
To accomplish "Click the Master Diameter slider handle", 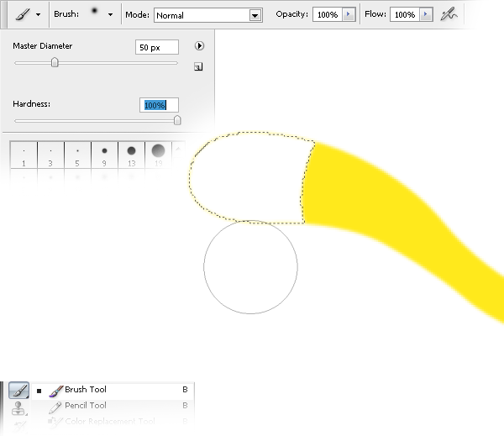I will [55, 62].
